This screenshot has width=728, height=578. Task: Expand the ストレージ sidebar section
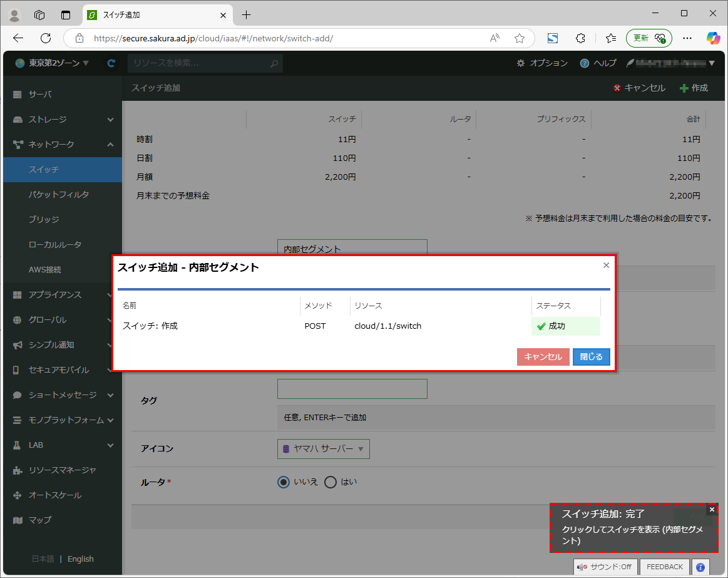63,120
